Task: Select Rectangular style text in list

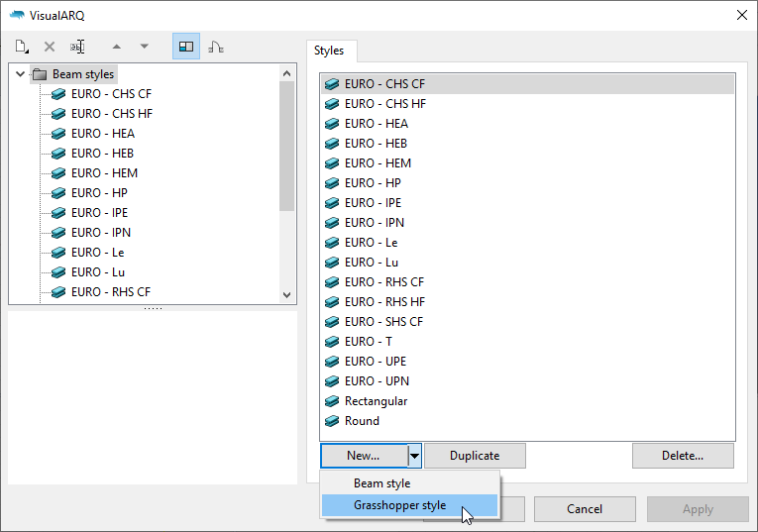Action: [x=377, y=401]
